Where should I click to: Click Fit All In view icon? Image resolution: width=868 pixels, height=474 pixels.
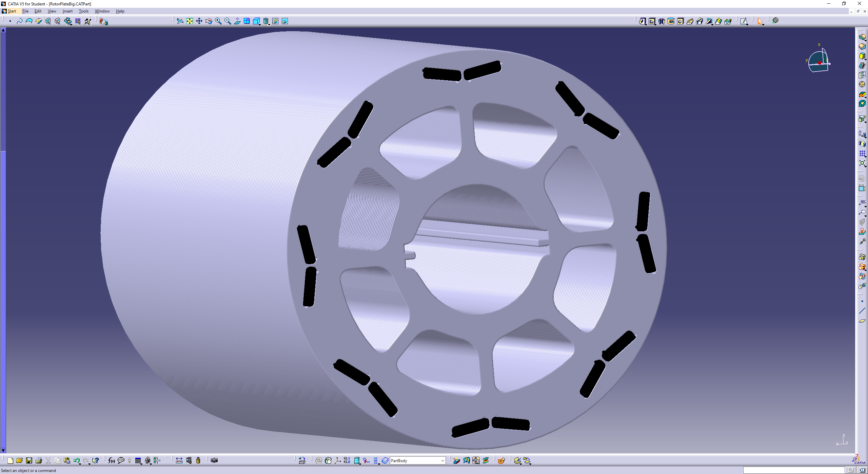coord(190,21)
